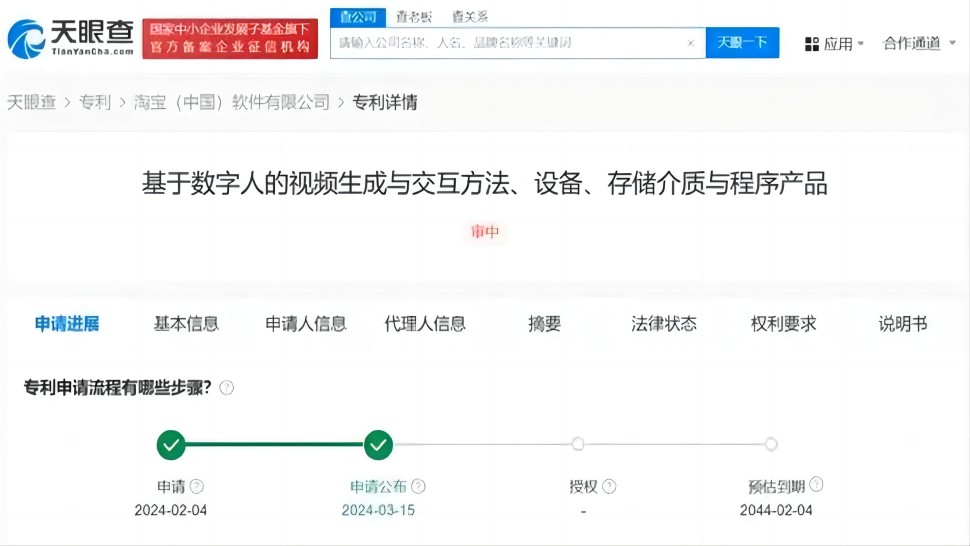This screenshot has width=970, height=546.
Task: Click help icon next to 预估到期 step
Action: tap(816, 485)
